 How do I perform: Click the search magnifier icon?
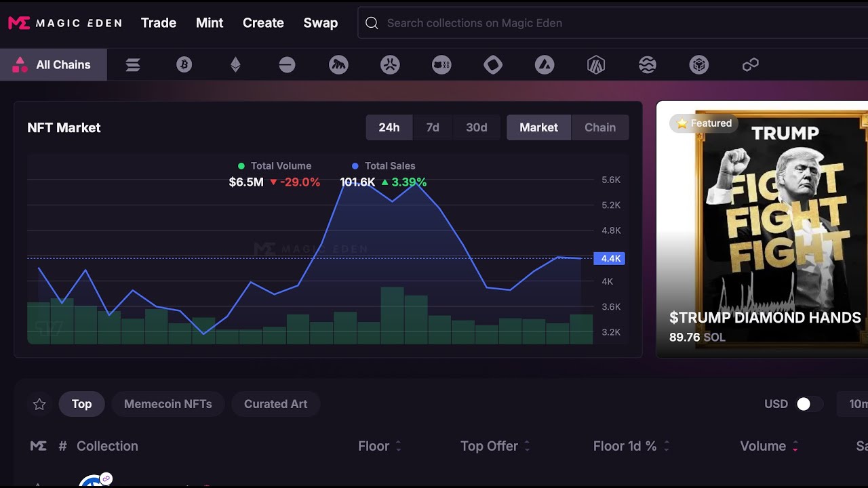click(x=372, y=23)
